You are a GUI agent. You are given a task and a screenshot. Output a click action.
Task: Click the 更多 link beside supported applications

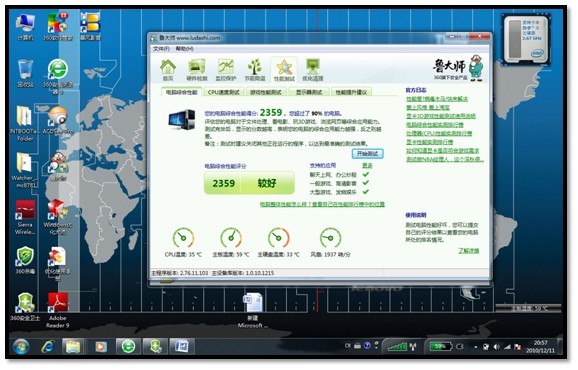367,165
